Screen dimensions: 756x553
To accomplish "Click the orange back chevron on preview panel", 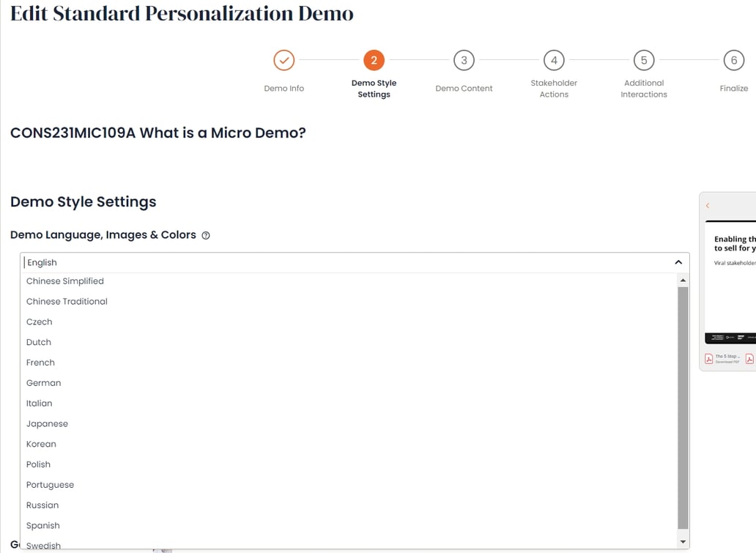I will (x=707, y=205).
